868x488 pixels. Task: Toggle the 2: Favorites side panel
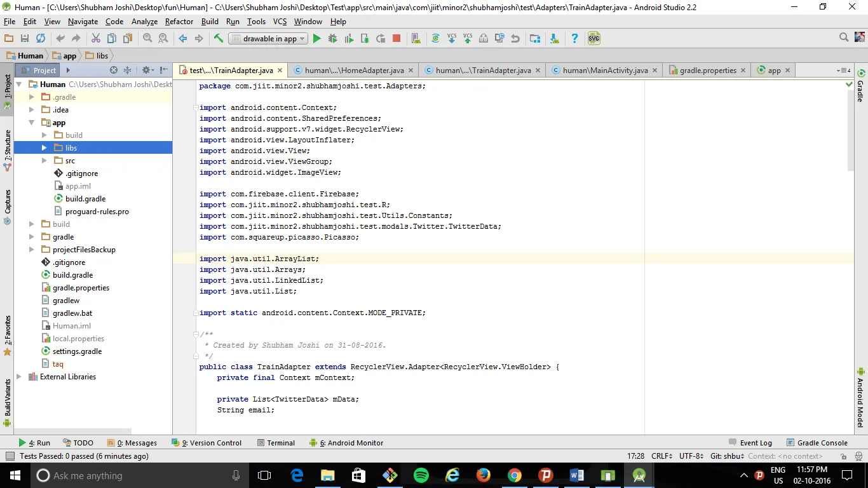pyautogui.click(x=8, y=335)
